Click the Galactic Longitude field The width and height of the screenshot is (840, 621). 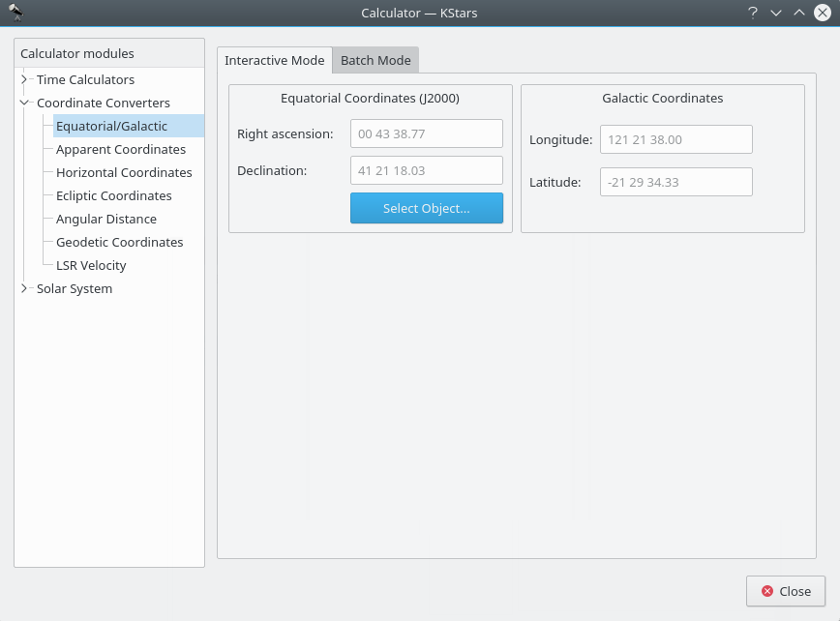pos(675,139)
